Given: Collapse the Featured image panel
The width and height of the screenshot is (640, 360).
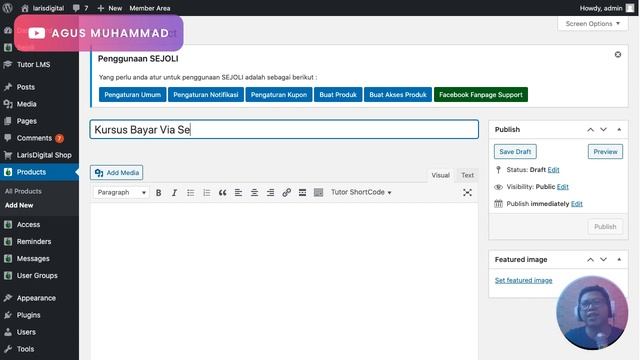Looking at the screenshot, I should (619, 260).
